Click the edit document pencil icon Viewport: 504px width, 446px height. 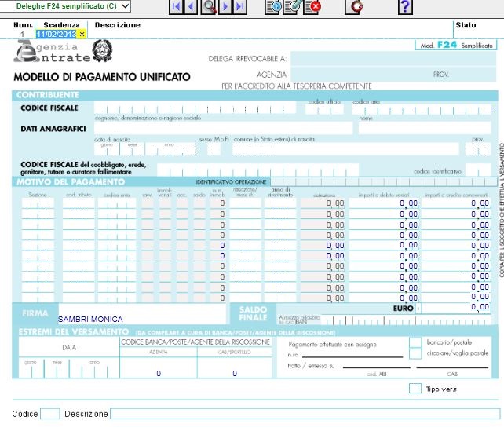(293, 7)
